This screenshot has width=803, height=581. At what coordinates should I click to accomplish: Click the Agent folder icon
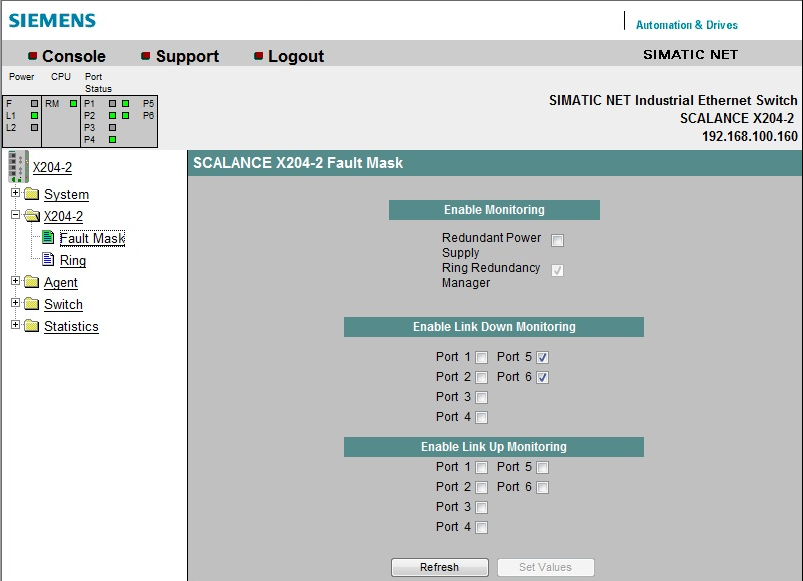[x=31, y=282]
